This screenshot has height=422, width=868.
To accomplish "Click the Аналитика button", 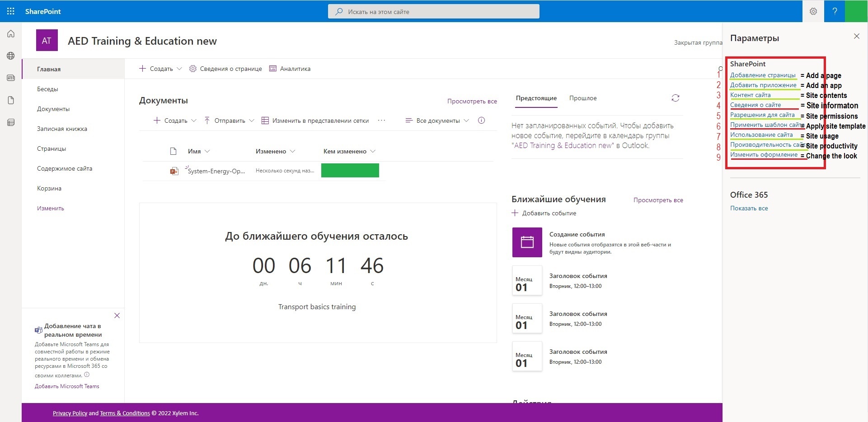I will (290, 69).
